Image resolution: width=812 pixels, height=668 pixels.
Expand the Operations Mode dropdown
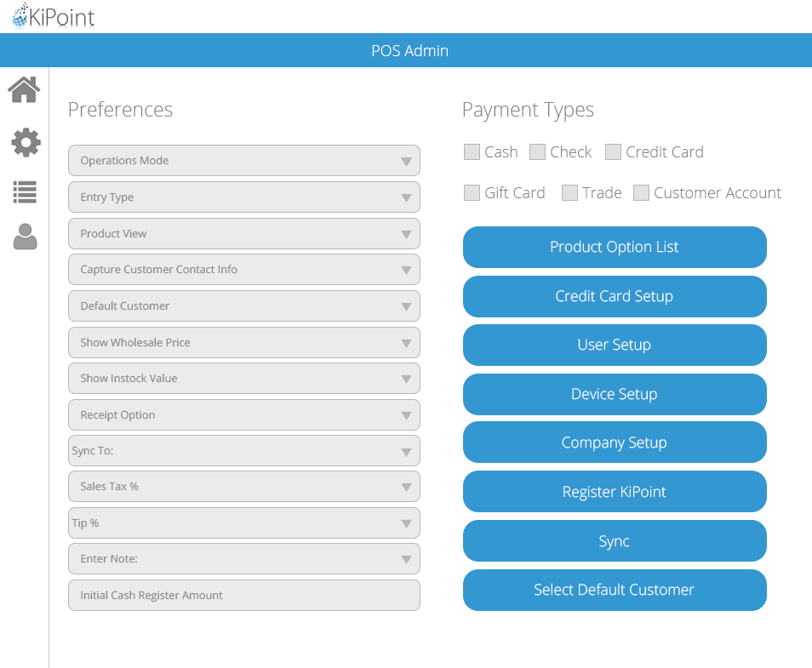pos(244,161)
